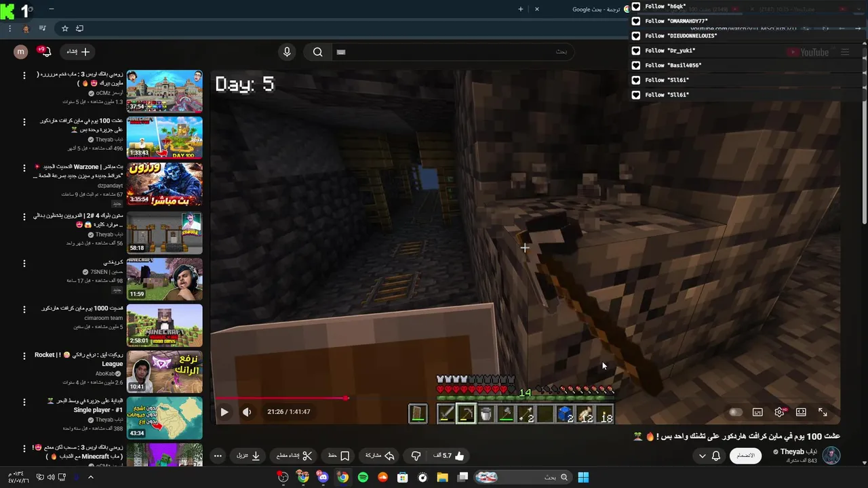Search by voice with the microphone icon
Viewport: 868px width, 488px height.
[287, 52]
